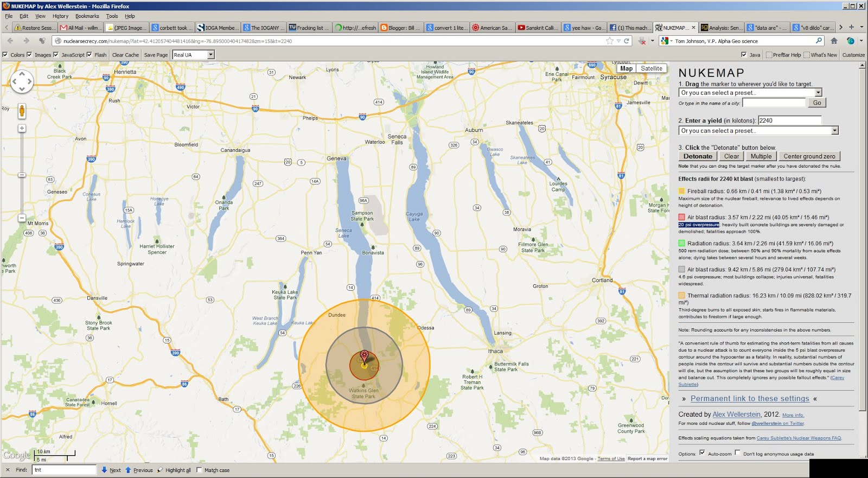Screen dimensions: 868x478
Task: Click the yield kilotons input field
Action: (x=789, y=120)
